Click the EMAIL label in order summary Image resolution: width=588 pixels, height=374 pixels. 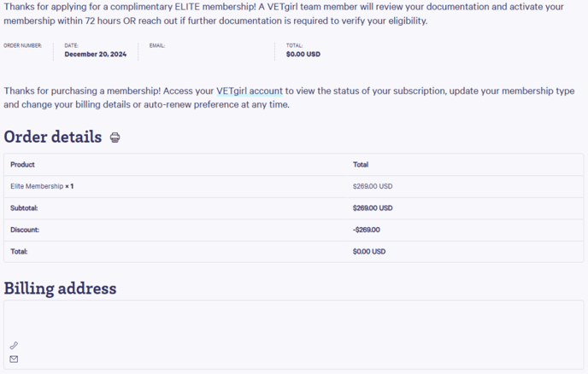click(x=157, y=45)
